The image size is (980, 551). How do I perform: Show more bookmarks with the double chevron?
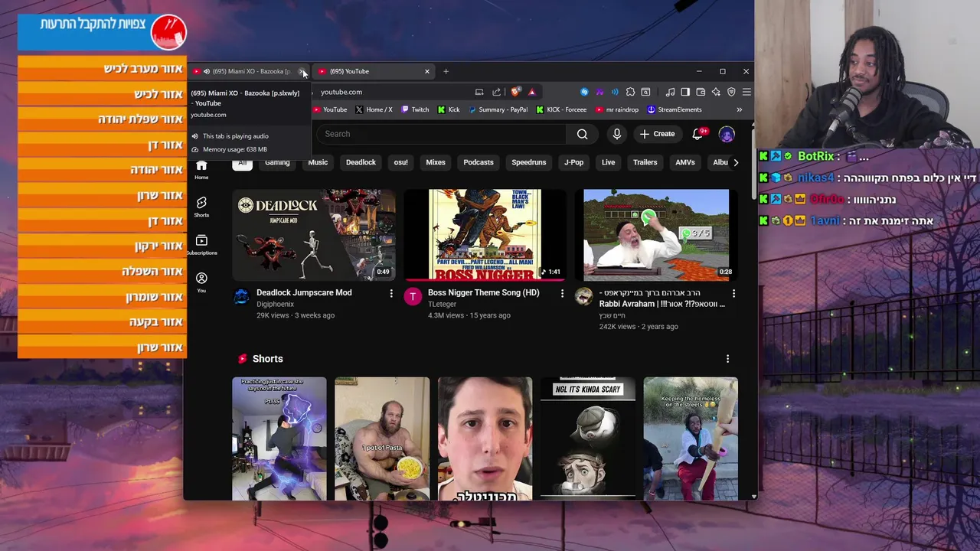point(739,109)
